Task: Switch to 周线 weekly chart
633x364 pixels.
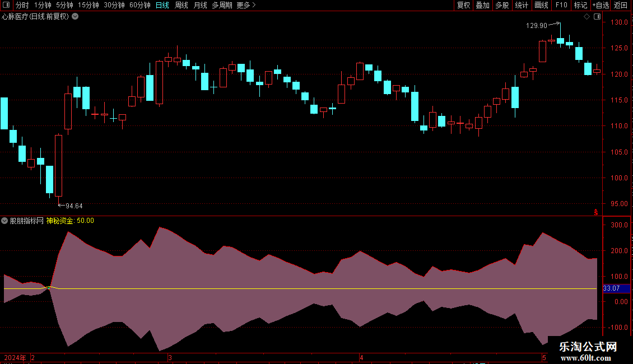Action: [181, 5]
